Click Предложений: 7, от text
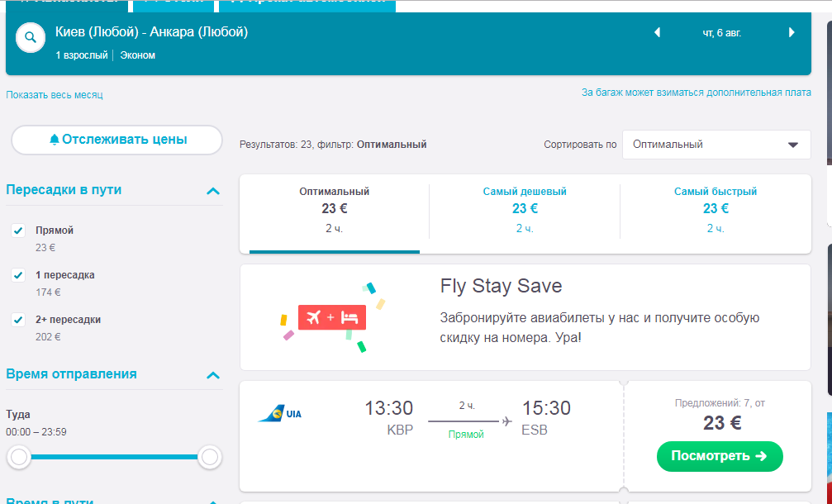The height and width of the screenshot is (504, 832). (720, 403)
